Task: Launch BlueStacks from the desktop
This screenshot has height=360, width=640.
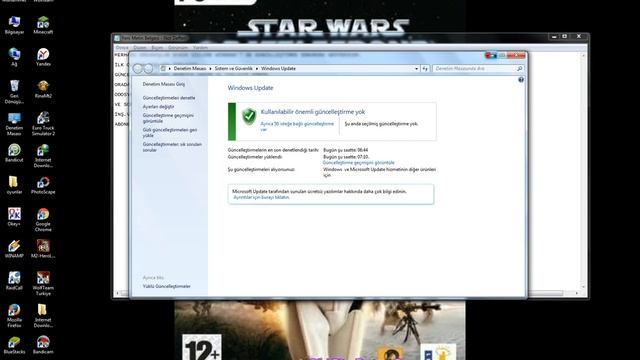Action: [14, 345]
